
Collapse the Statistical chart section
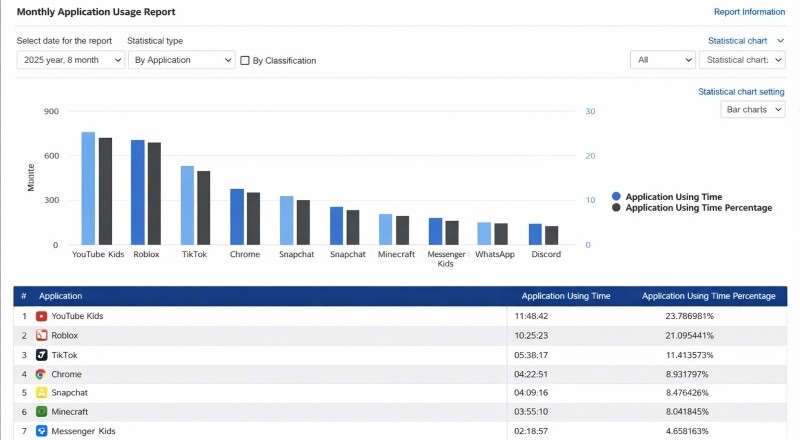(x=780, y=41)
